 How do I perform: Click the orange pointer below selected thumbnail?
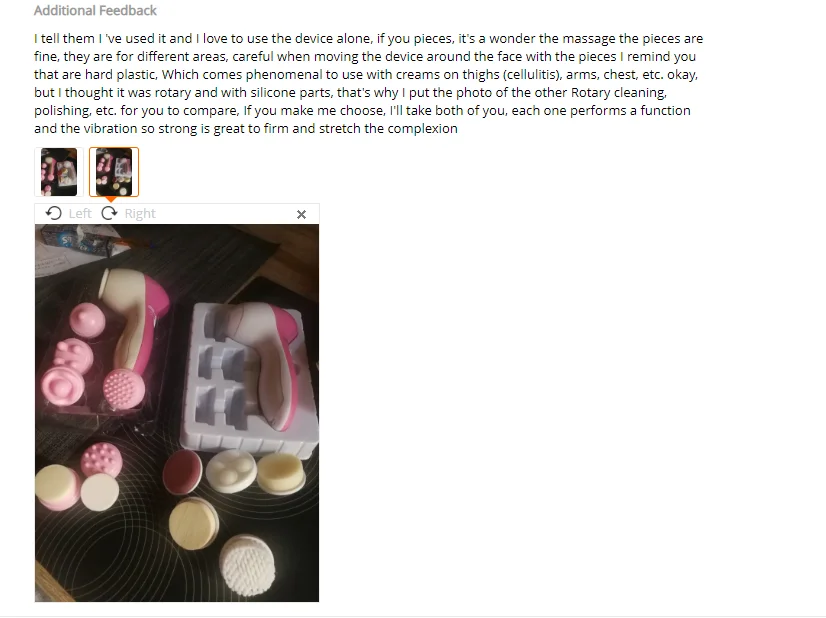click(x=111, y=200)
